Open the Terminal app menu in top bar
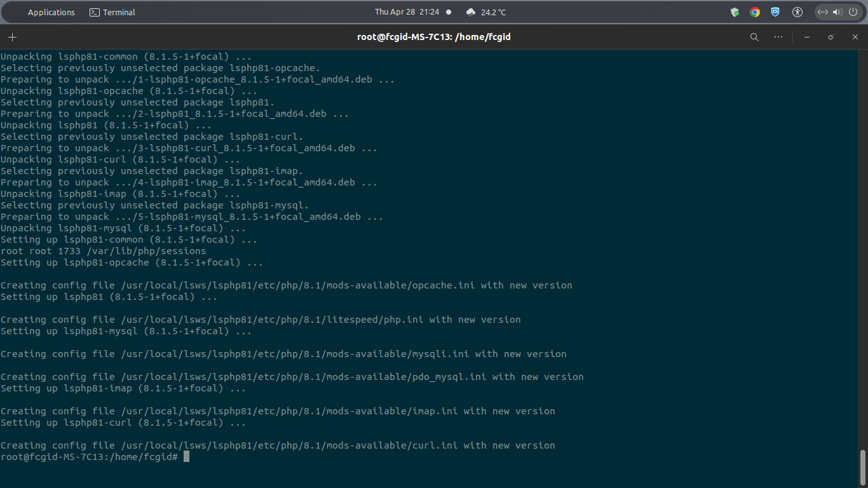Image resolution: width=868 pixels, height=488 pixels. (112, 12)
